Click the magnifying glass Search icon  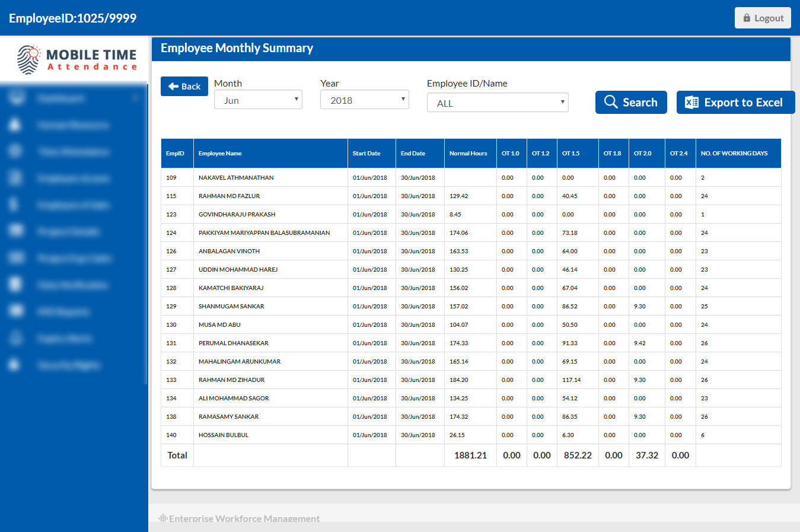(x=610, y=102)
